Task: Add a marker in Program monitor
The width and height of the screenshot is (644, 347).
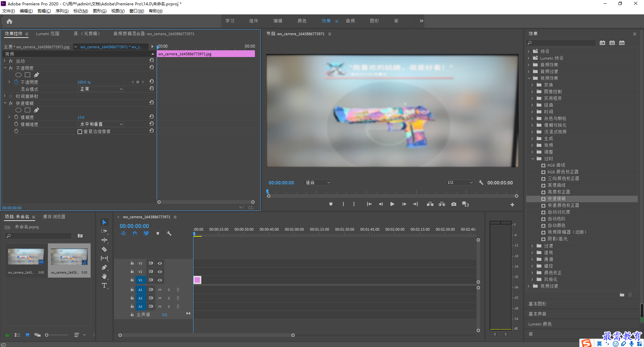Action: [x=331, y=204]
